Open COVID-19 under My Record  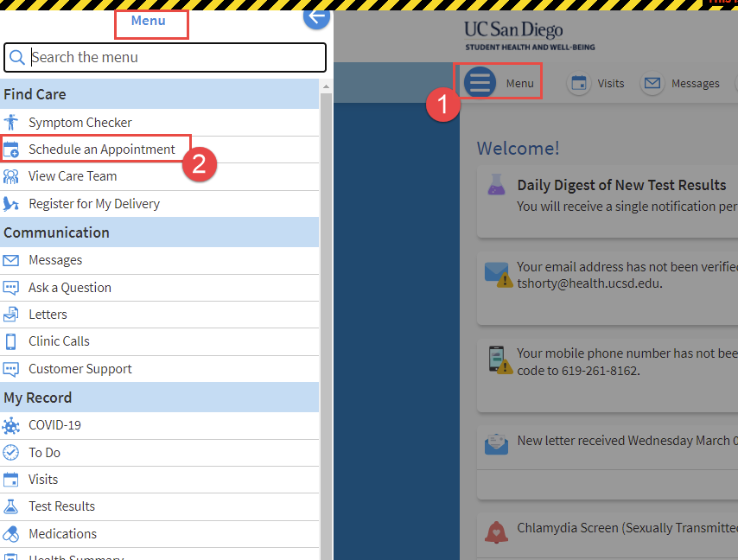(x=160, y=425)
